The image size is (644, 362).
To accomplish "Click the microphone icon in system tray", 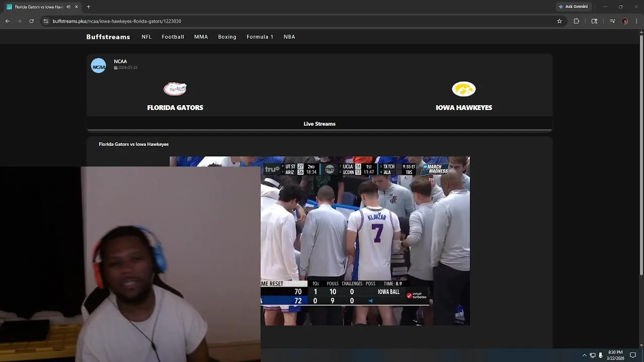I will tap(601, 355).
